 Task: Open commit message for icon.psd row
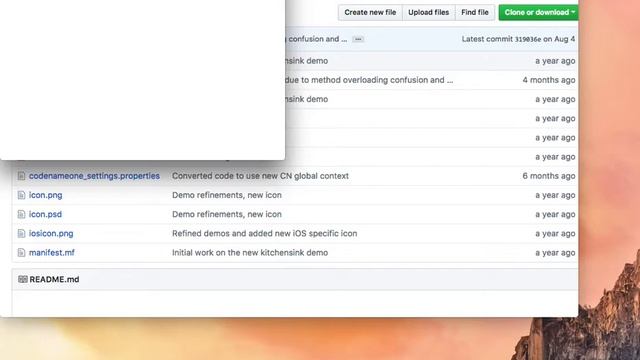click(x=227, y=214)
